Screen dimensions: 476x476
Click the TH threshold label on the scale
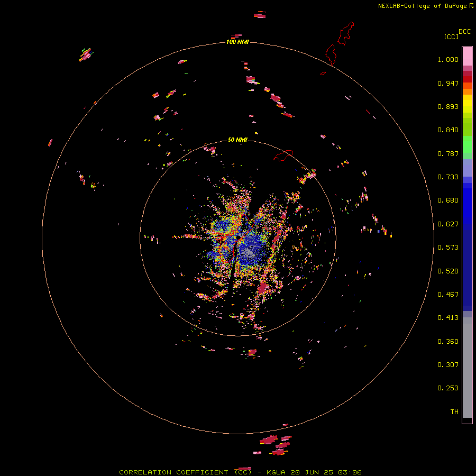tap(454, 412)
